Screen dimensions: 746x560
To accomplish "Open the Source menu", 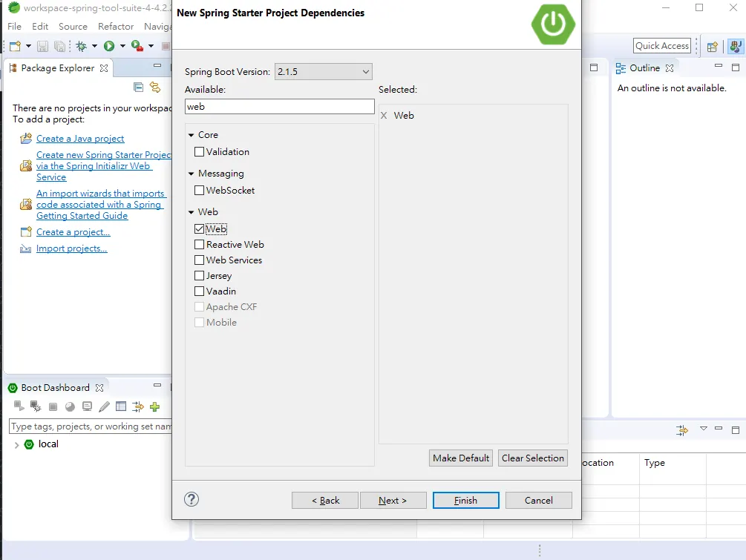I will coord(73,27).
